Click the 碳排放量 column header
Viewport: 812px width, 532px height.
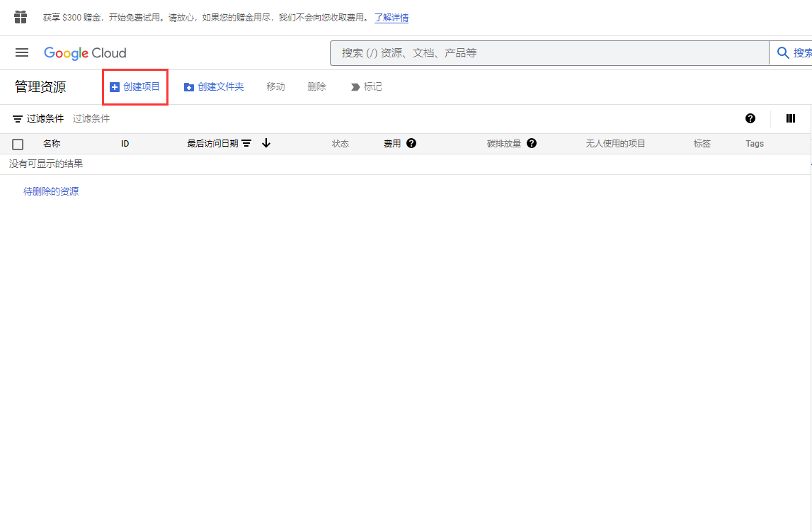[x=504, y=144]
